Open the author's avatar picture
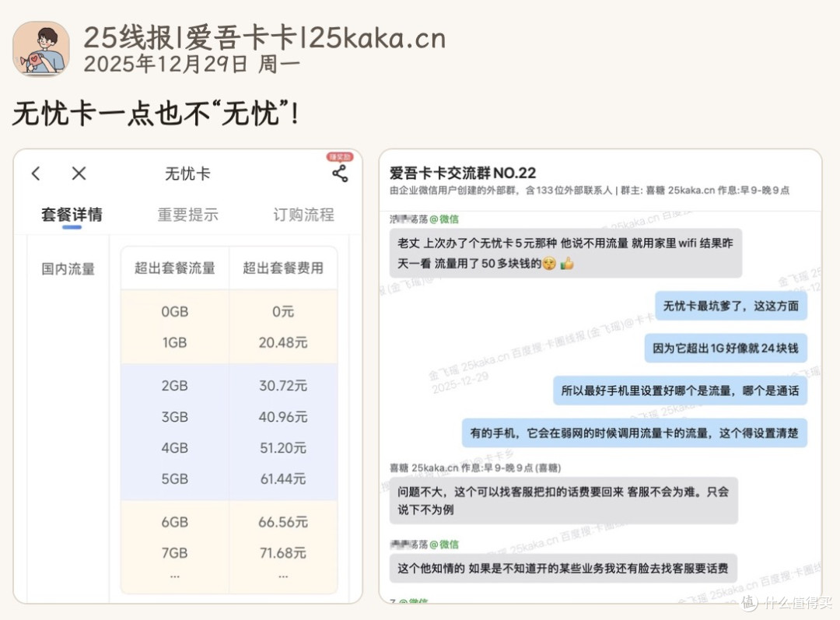The height and width of the screenshot is (620, 840). click(x=40, y=49)
